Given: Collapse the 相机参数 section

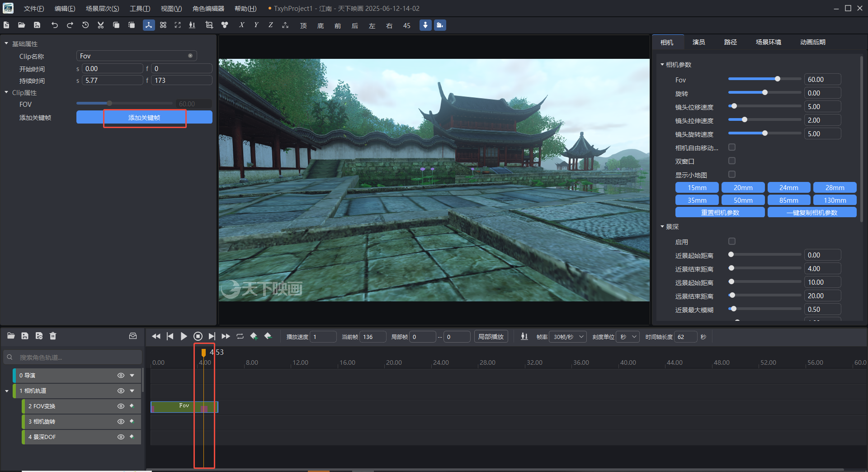Looking at the screenshot, I should coord(662,65).
